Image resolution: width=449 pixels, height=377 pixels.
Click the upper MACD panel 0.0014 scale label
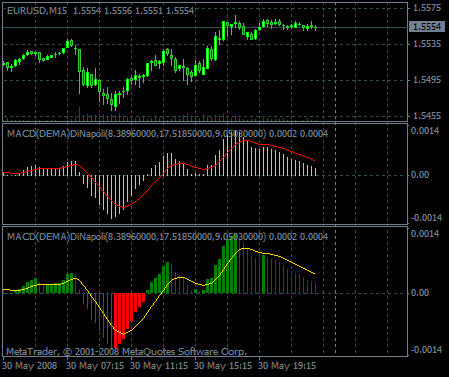click(425, 130)
